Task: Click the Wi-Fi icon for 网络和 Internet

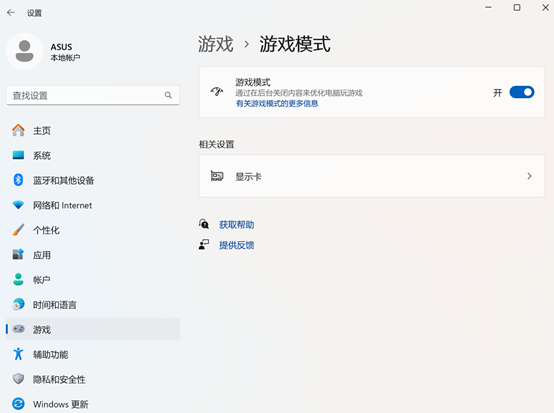Action: click(x=18, y=205)
